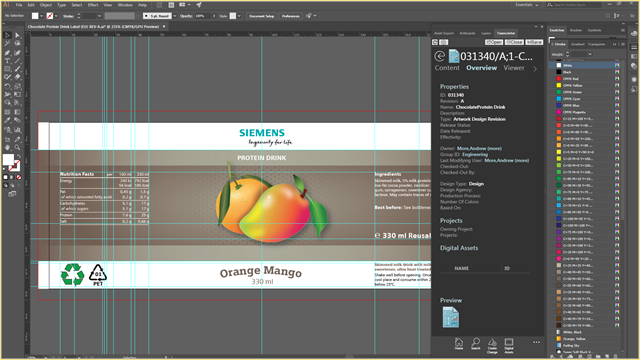The height and width of the screenshot is (360, 640).
Task: Expand more Teamcenter tabs chevron
Action: coord(535,69)
